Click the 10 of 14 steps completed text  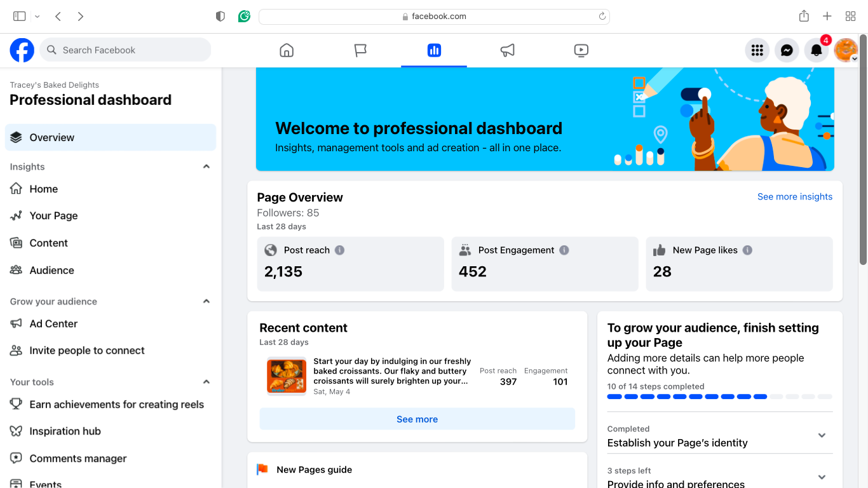(656, 386)
